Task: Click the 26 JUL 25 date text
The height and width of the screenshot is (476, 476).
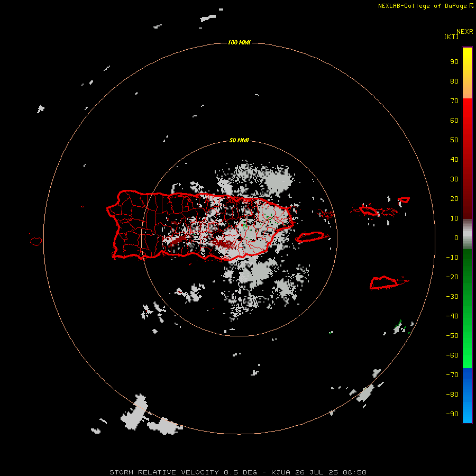Action: (x=317, y=472)
